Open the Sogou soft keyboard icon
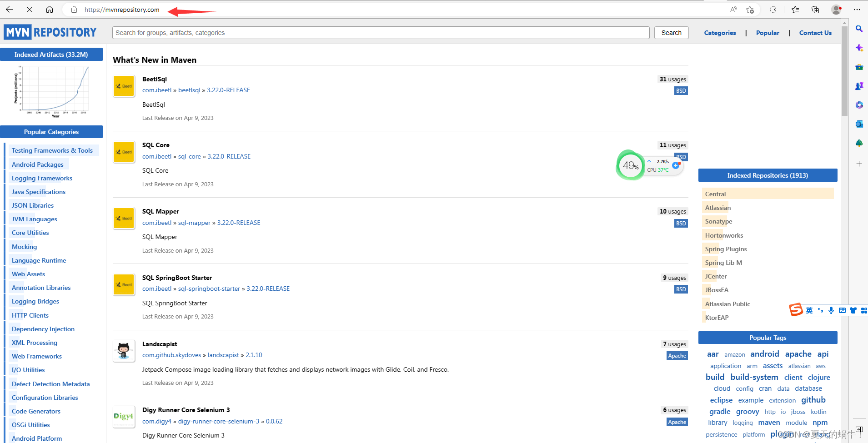 pyautogui.click(x=842, y=310)
